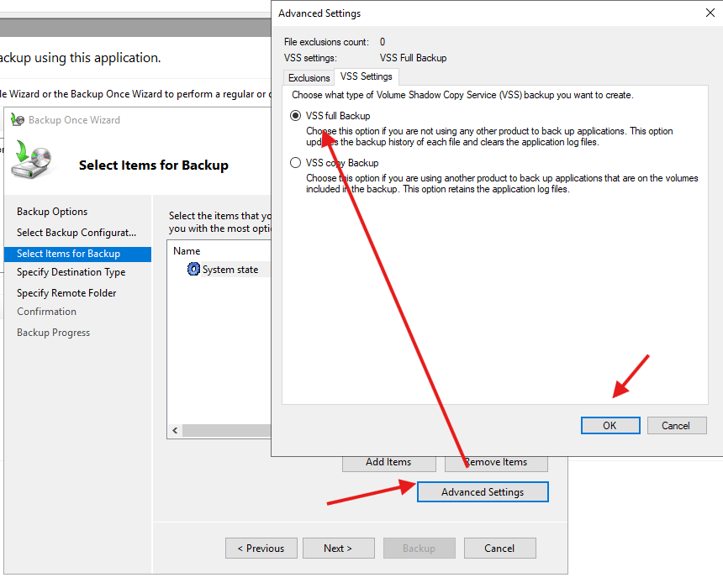Cancel the Advanced Settings dialog
The width and height of the screenshot is (723, 588).
pyautogui.click(x=676, y=426)
